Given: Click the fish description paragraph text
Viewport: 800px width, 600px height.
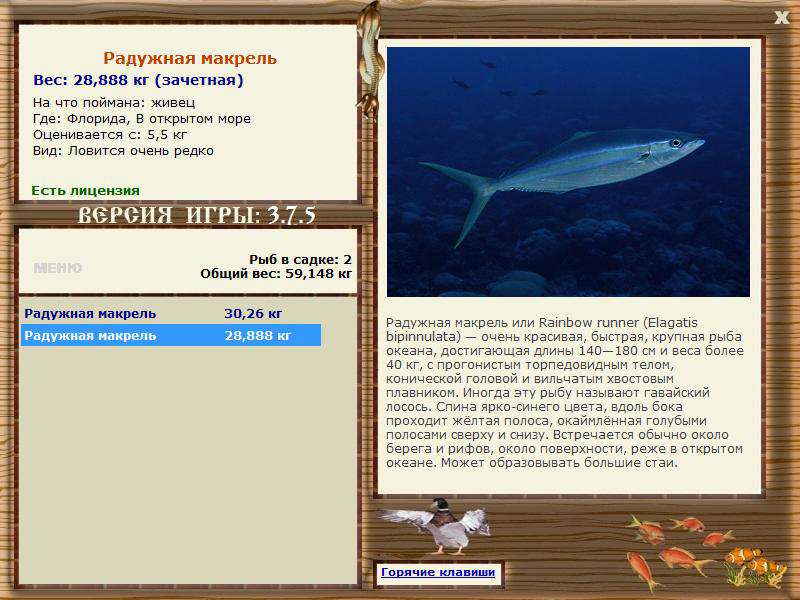Looking at the screenshot, I should click(565, 393).
